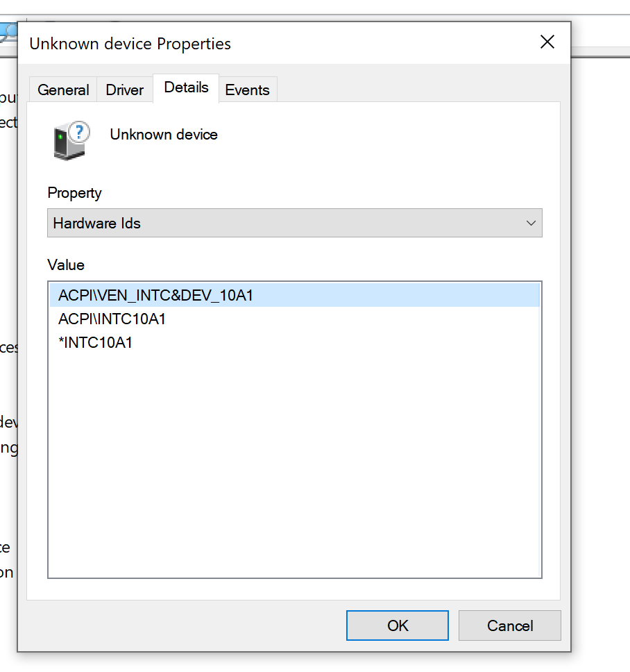This screenshot has height=672, width=630.
Task: Close the Unknown device Properties dialog
Action: pyautogui.click(x=547, y=42)
